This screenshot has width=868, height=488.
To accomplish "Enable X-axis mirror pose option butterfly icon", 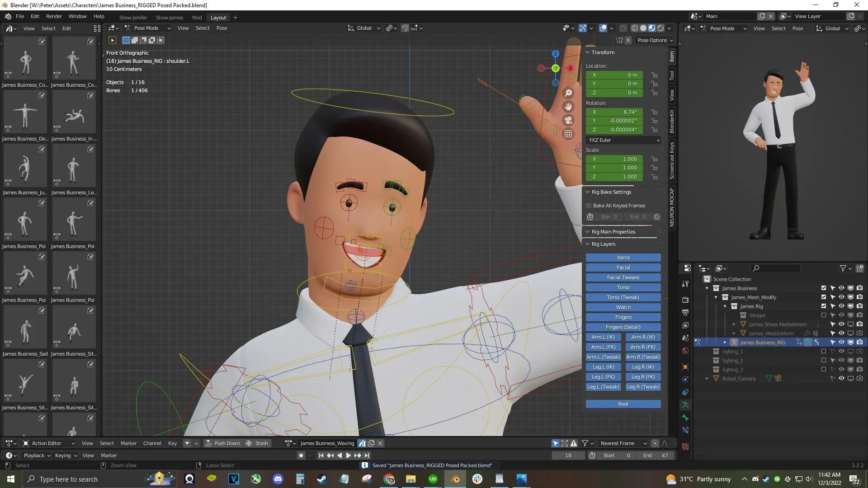I will point(619,40).
